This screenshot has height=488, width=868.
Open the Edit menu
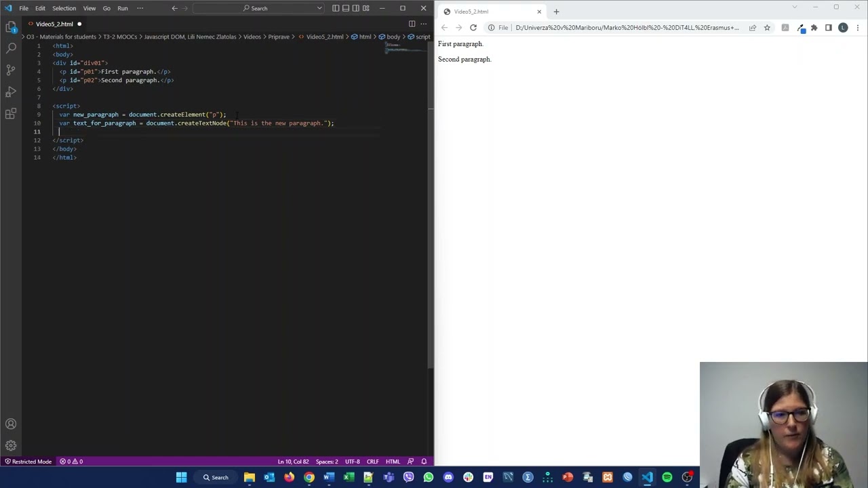click(40, 8)
